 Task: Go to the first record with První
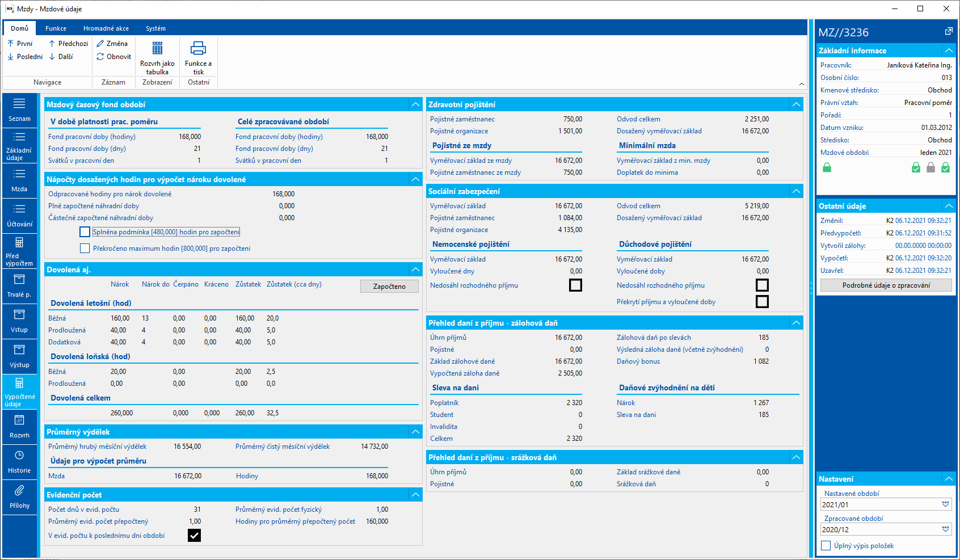(20, 44)
